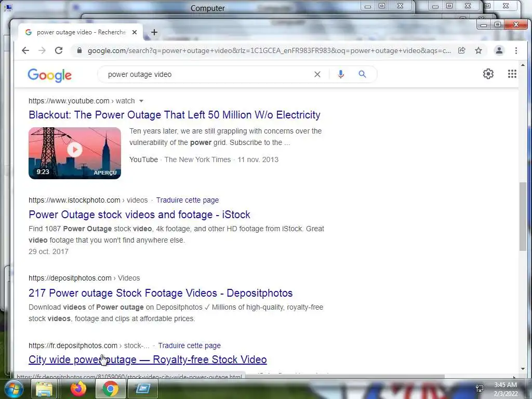This screenshot has width=532, height=399.
Task: Open a new tab with the plus button
Action: [154, 32]
